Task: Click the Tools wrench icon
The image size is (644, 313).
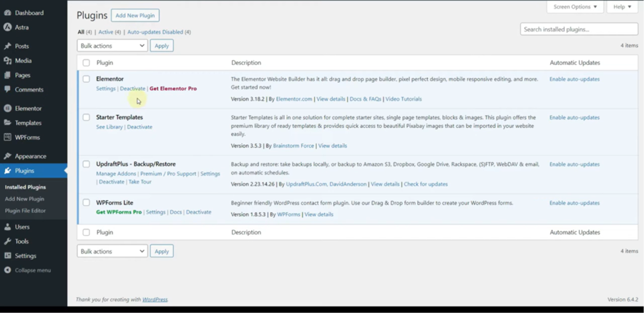Action: pos(7,242)
